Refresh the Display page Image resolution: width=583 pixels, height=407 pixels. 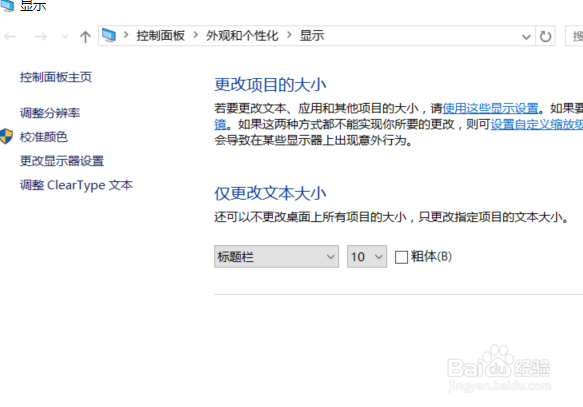tap(545, 36)
